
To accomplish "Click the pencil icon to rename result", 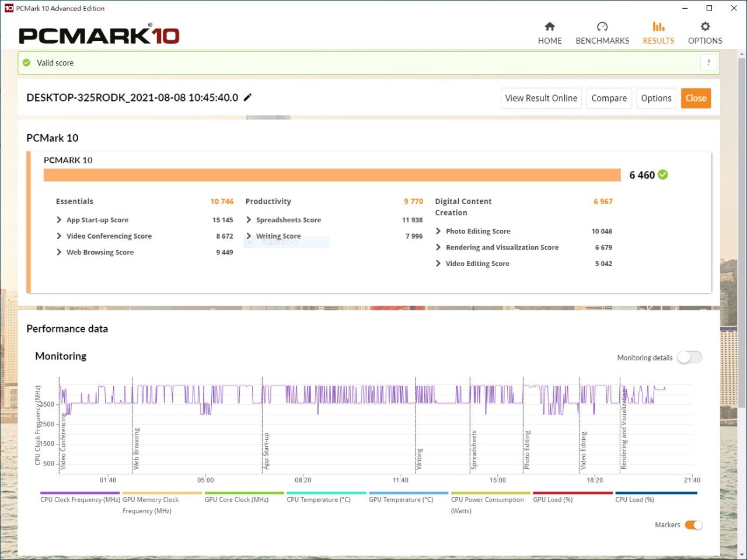I will [x=247, y=97].
